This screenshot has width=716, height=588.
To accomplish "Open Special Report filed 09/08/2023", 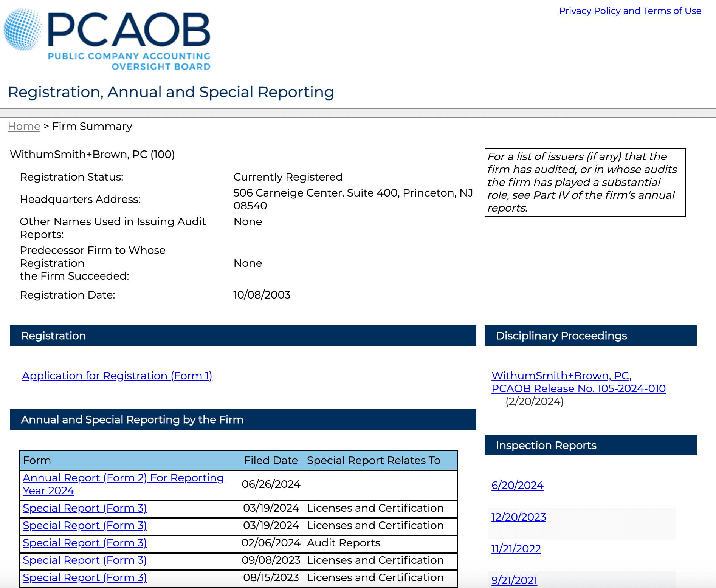I will (x=85, y=560).
